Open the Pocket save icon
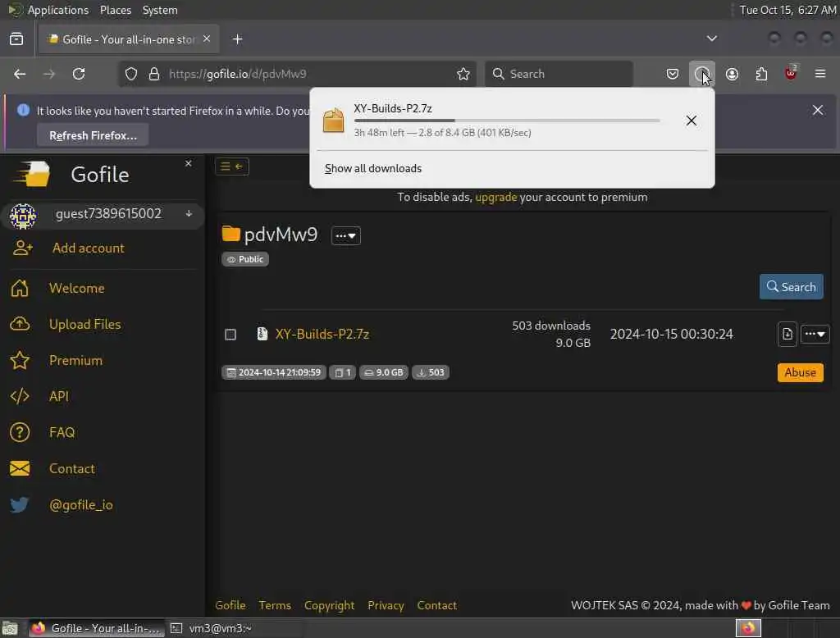 (673, 74)
